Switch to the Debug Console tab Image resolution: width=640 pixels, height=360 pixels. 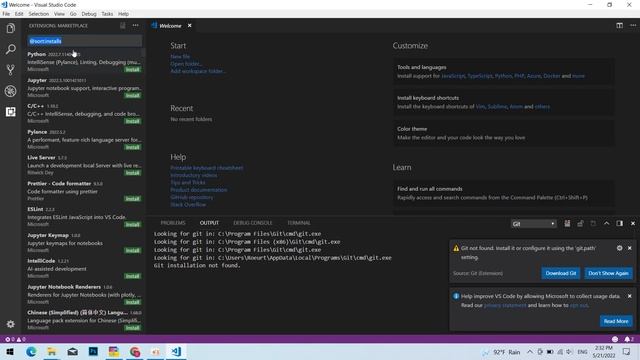253,223
